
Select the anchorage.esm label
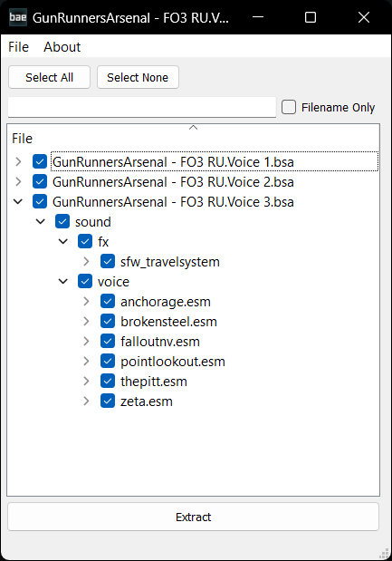166,302
